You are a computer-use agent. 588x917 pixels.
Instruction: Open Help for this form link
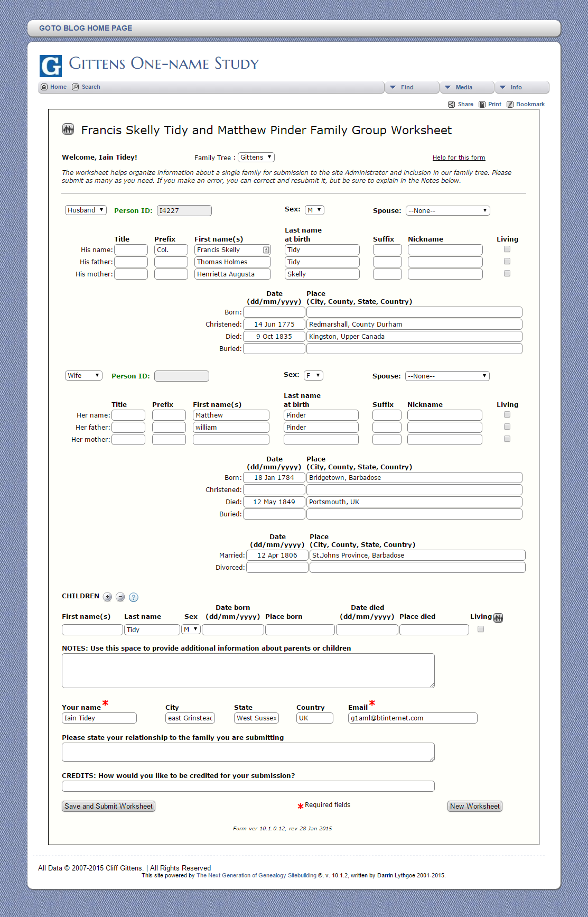click(459, 158)
